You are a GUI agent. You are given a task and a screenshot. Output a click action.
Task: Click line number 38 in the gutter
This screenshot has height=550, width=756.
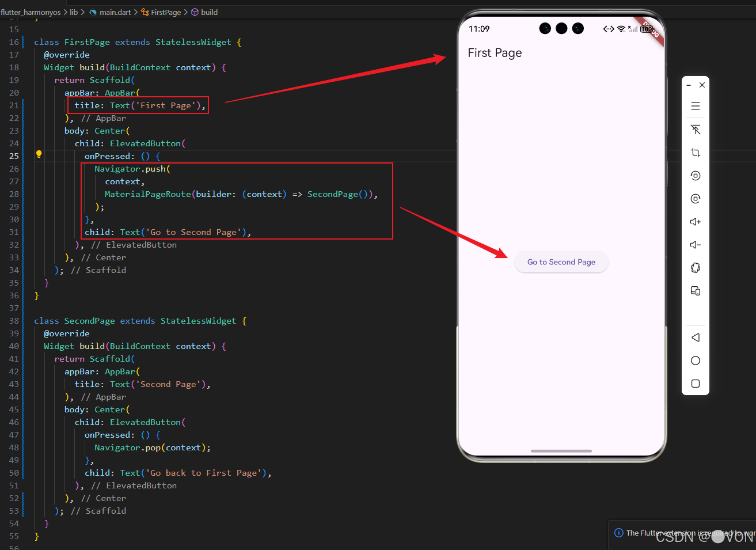[x=14, y=321]
